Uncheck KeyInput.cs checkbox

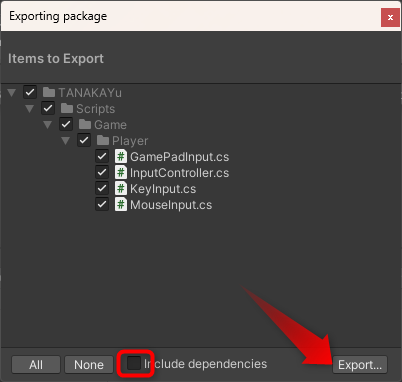[102, 188]
